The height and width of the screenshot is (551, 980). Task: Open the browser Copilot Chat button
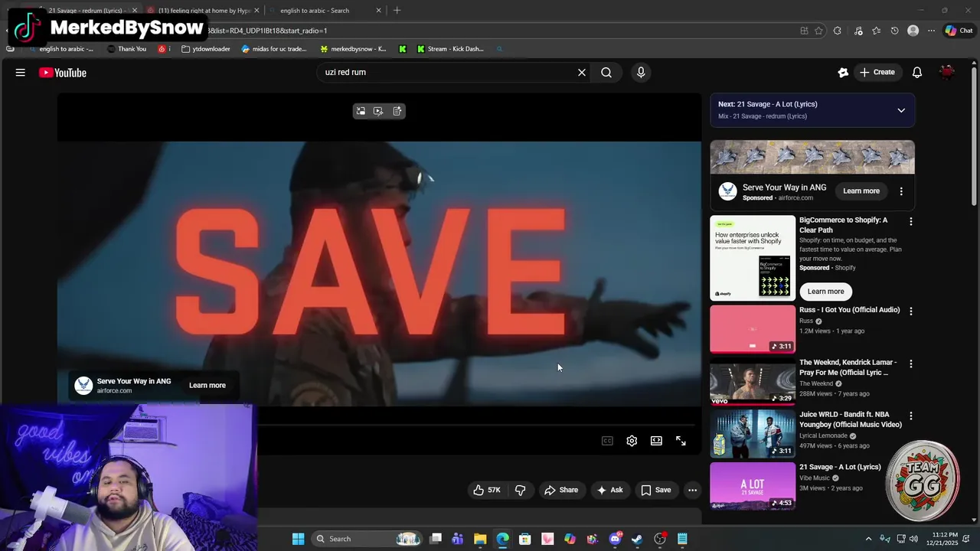click(959, 31)
